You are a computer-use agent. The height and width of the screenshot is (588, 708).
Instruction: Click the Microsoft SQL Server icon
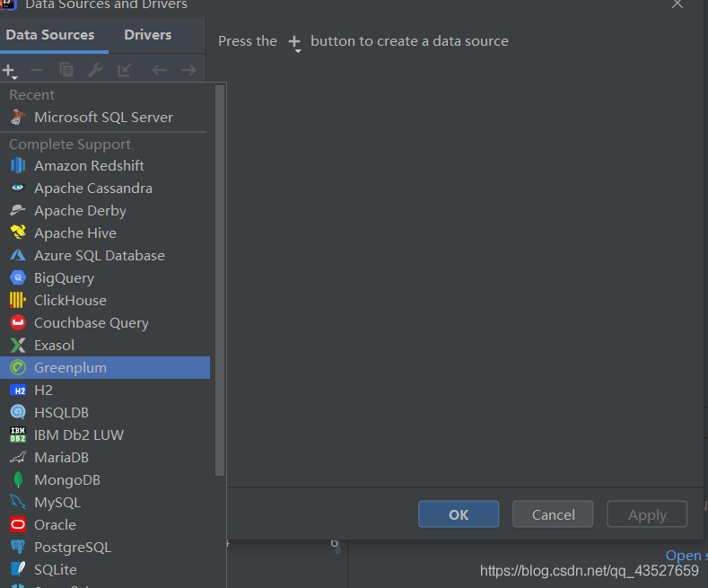click(x=18, y=118)
